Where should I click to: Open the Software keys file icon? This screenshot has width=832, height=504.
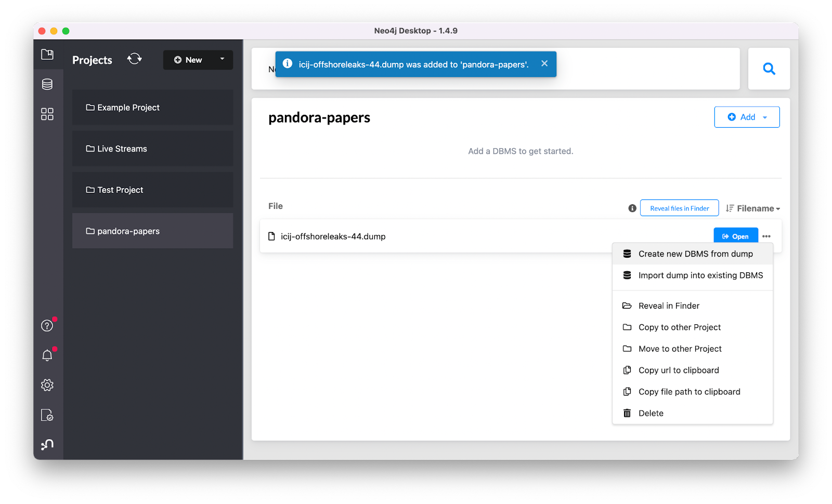click(47, 415)
